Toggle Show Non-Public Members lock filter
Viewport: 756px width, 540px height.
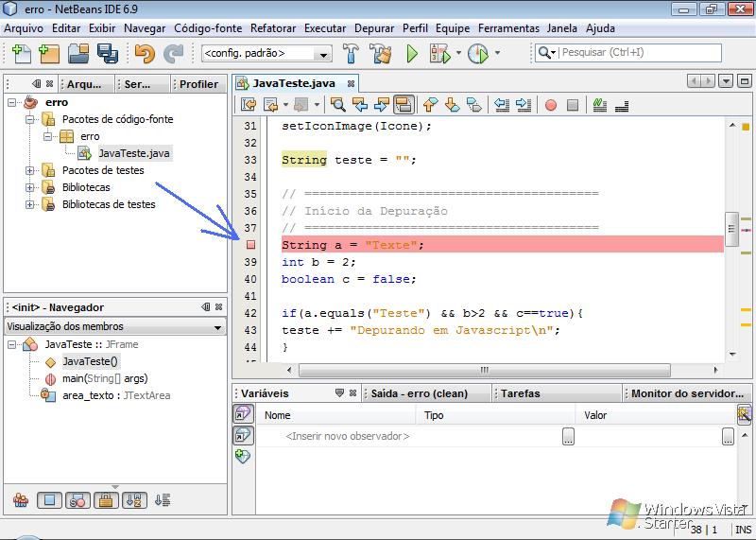click(106, 500)
